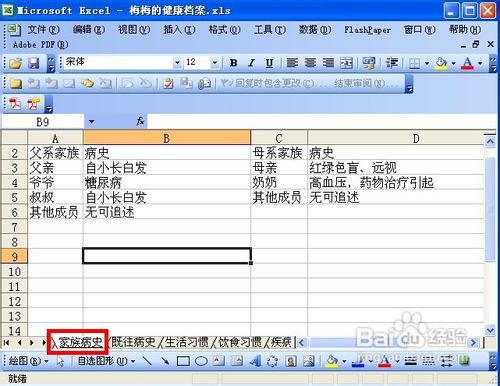Open the 插入 (Insert) menu
Viewport: 500px width, 386px height.
179,30
